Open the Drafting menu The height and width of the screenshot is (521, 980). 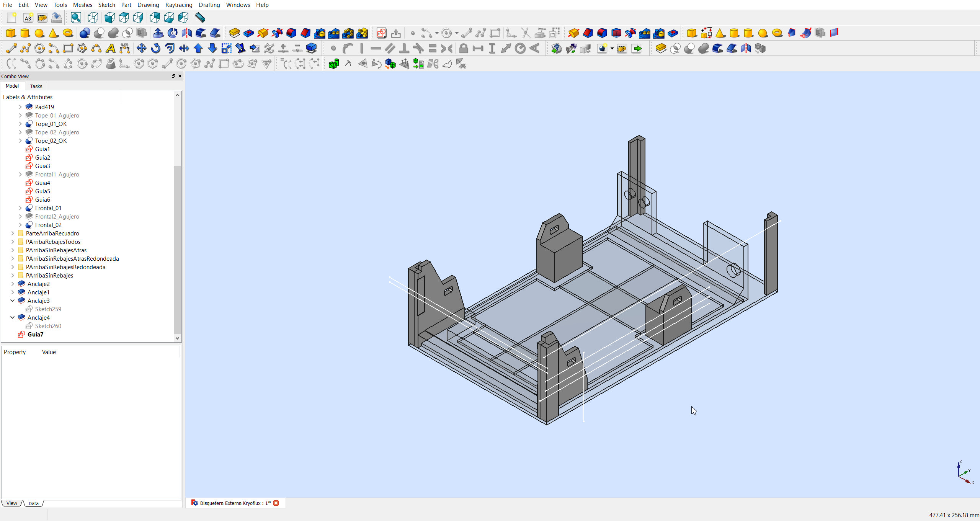(209, 5)
